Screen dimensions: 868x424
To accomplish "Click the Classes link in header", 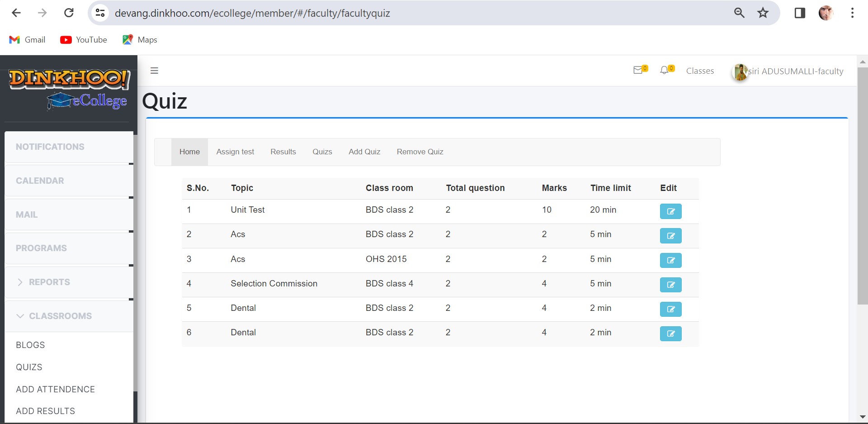I will click(700, 71).
